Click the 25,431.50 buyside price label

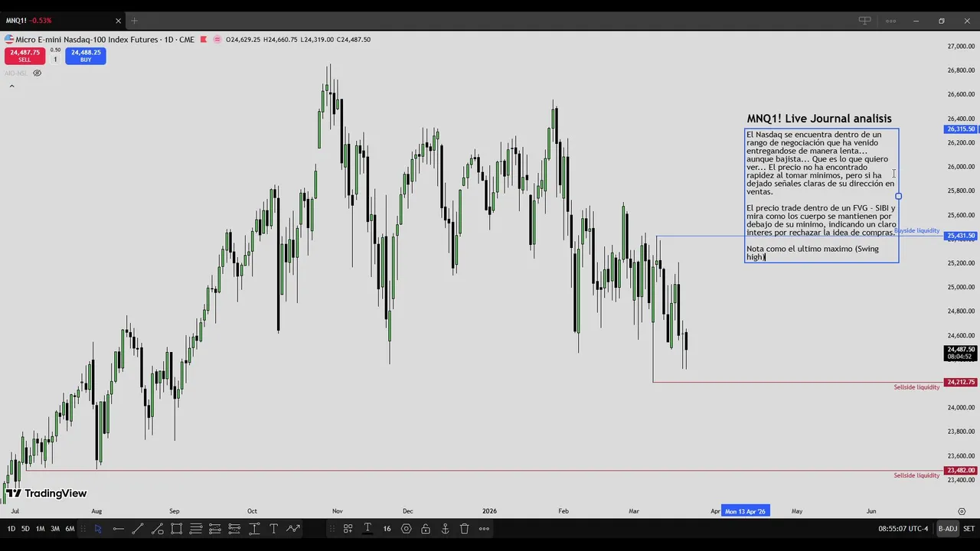(961, 236)
